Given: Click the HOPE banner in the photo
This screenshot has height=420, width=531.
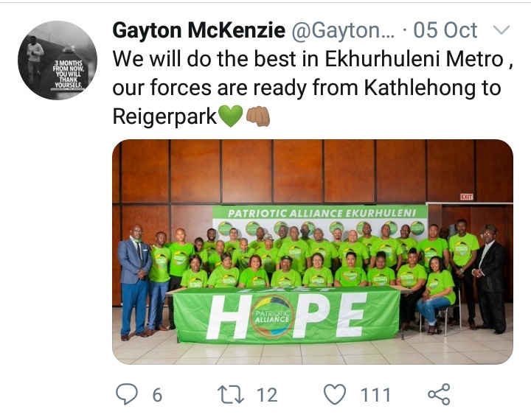Looking at the screenshot, I should coord(286,315).
